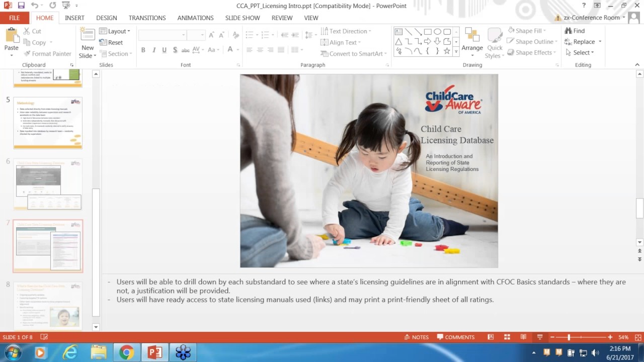Toggle text shadow
644x362 pixels.
175,50
